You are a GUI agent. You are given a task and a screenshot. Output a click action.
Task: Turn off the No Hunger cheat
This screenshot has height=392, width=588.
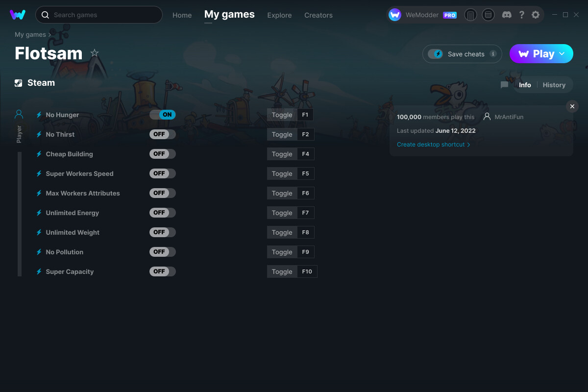pyautogui.click(x=163, y=115)
